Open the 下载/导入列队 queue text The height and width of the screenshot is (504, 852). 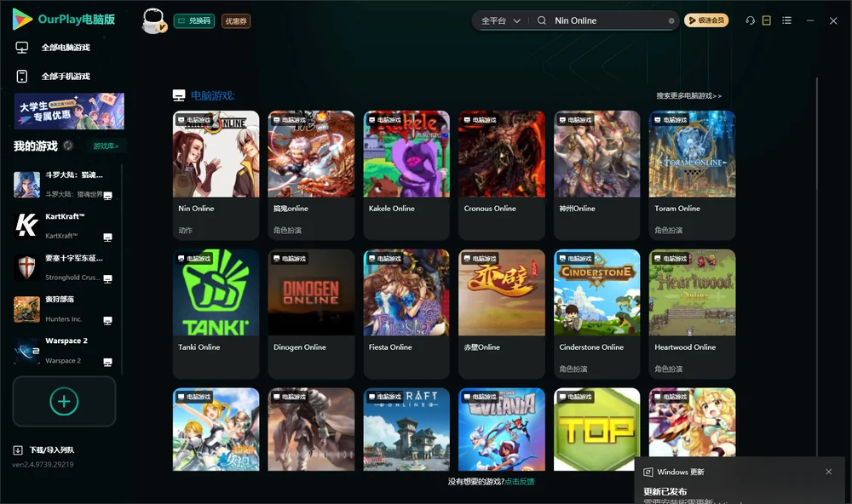click(x=52, y=450)
